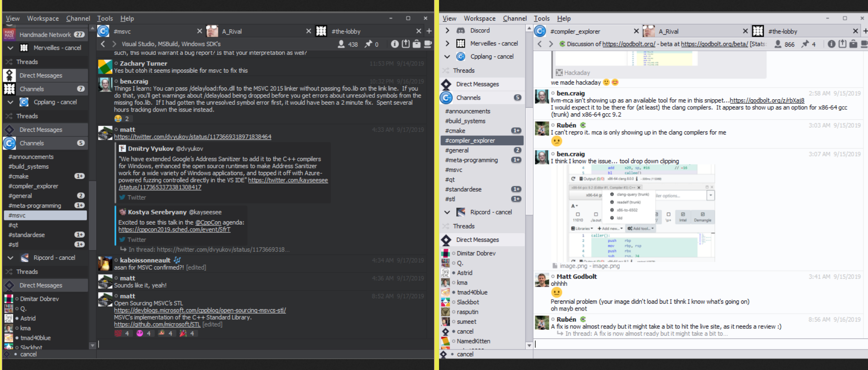Click Matt Godbolt's avatar in the right chat
This screenshot has height=370, width=868.
coord(542,280)
